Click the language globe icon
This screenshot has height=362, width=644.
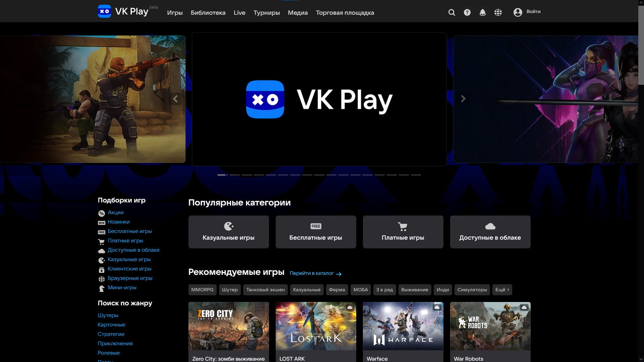coord(498,12)
